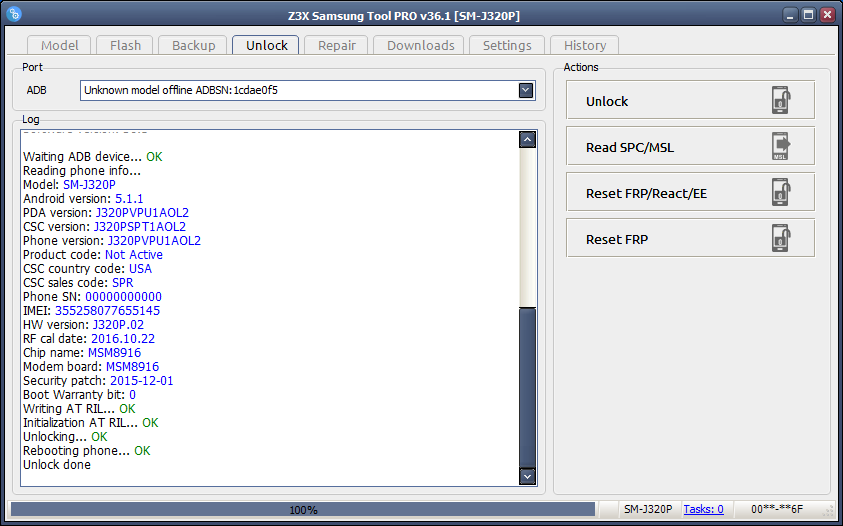This screenshot has height=526, width=843.
Task: Click Android version 5.1.1 log line
Action: [83, 198]
